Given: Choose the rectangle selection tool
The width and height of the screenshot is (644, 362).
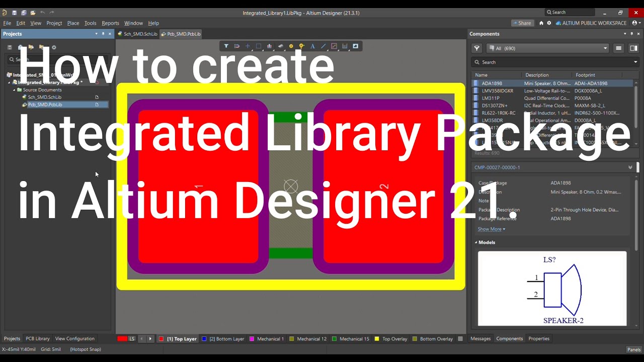Looking at the screenshot, I should click(259, 46).
